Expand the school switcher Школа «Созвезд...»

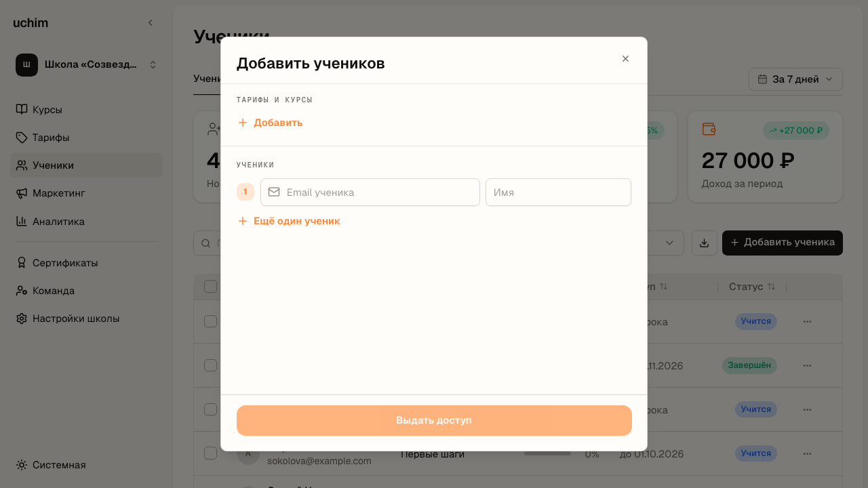pyautogui.click(x=86, y=65)
